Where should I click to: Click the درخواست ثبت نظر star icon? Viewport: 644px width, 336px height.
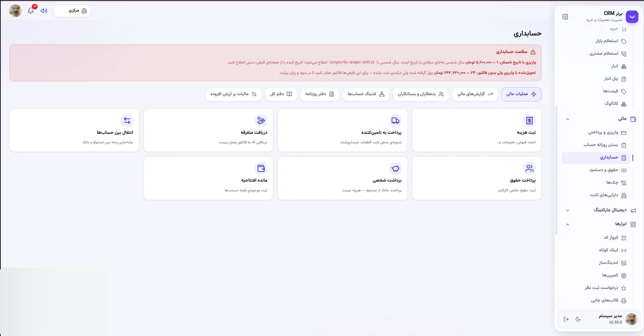point(624,288)
